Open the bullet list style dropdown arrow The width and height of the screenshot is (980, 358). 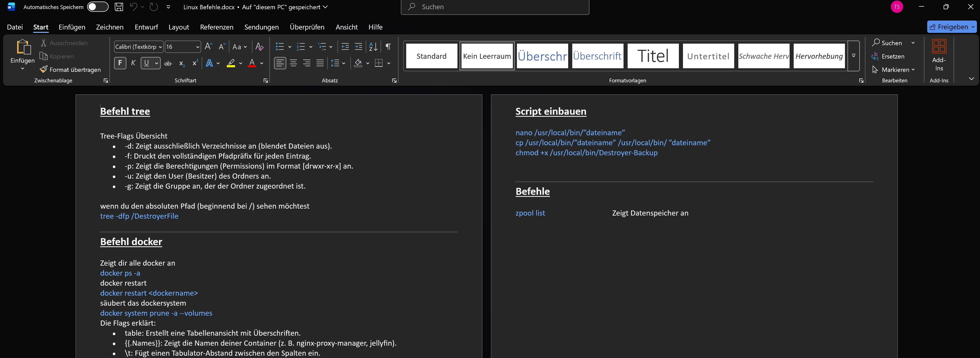(290, 47)
